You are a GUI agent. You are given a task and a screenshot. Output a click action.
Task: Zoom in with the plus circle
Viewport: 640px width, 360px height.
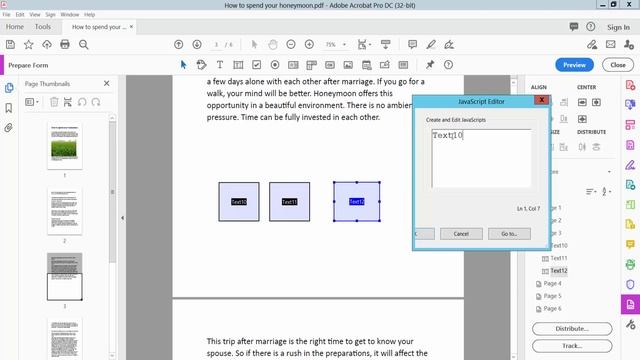[309, 44]
